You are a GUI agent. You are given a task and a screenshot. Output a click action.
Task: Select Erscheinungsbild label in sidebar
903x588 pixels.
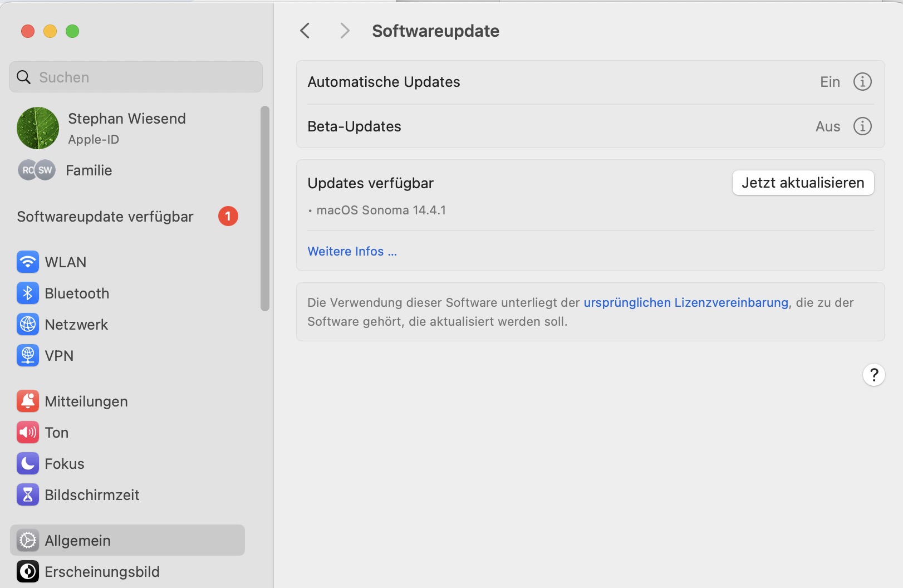pyautogui.click(x=102, y=572)
